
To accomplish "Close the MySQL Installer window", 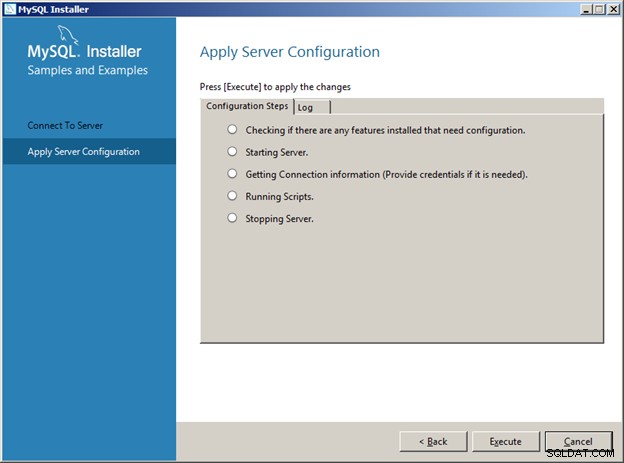I will point(613,9).
